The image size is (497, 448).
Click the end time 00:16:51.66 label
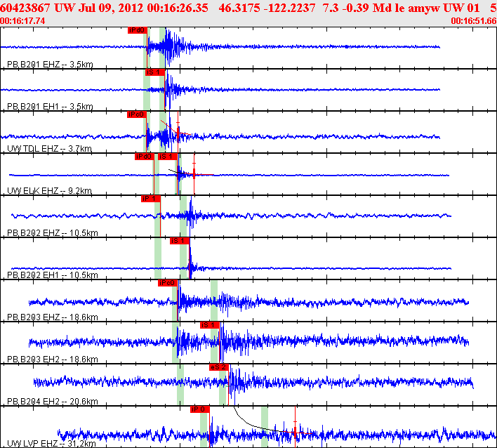click(474, 21)
